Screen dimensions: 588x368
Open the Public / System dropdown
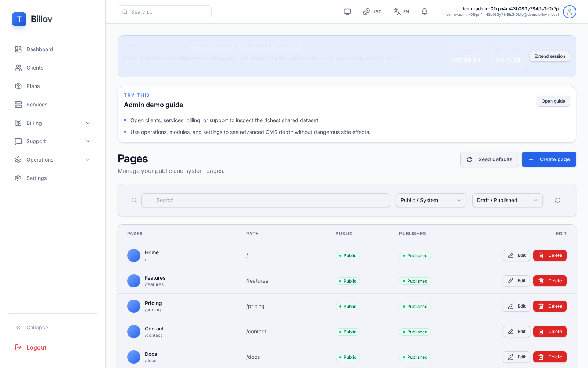point(431,200)
